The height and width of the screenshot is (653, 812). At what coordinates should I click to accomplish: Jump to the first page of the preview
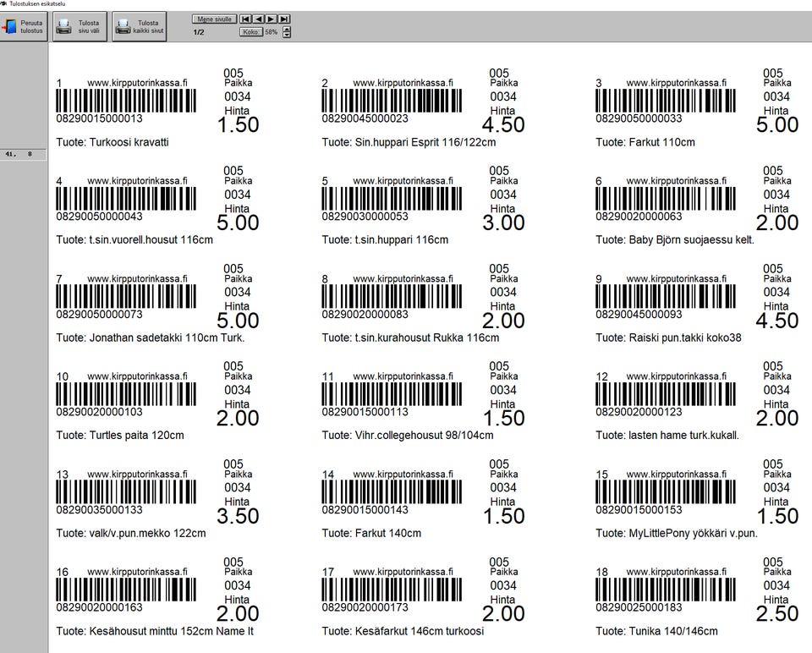click(x=245, y=19)
